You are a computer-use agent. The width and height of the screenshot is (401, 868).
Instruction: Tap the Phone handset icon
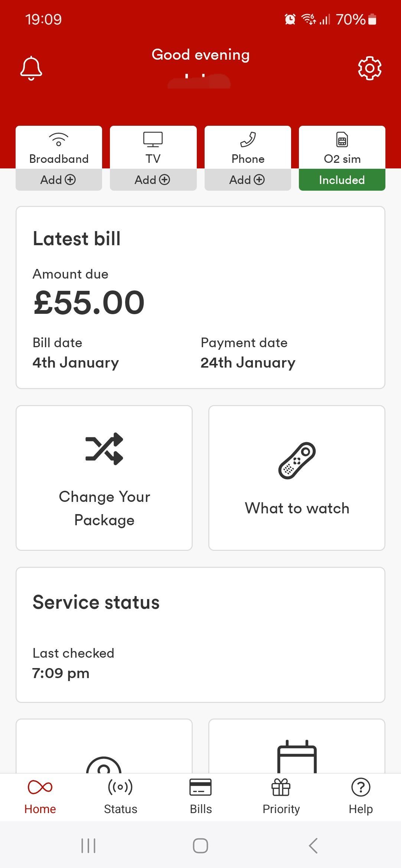[248, 139]
